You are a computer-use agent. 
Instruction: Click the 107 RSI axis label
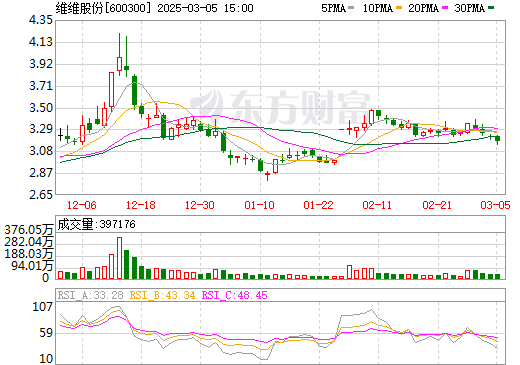point(42,307)
